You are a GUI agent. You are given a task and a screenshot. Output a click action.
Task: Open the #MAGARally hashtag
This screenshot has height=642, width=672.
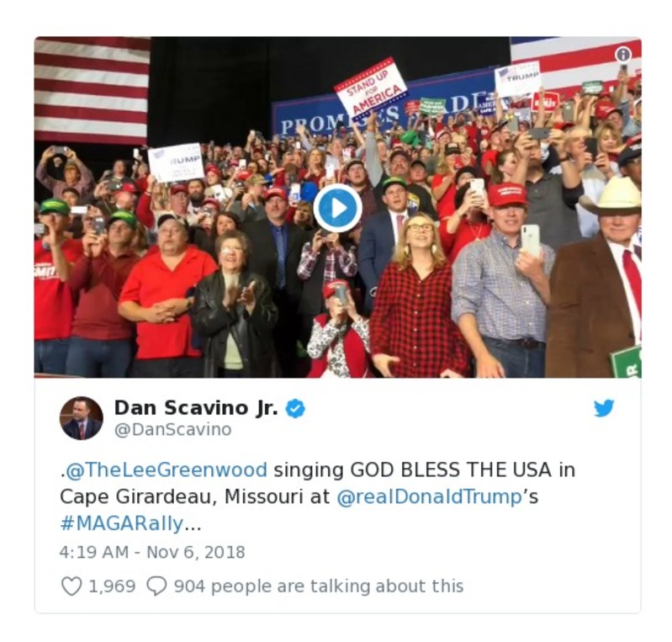click(x=122, y=523)
